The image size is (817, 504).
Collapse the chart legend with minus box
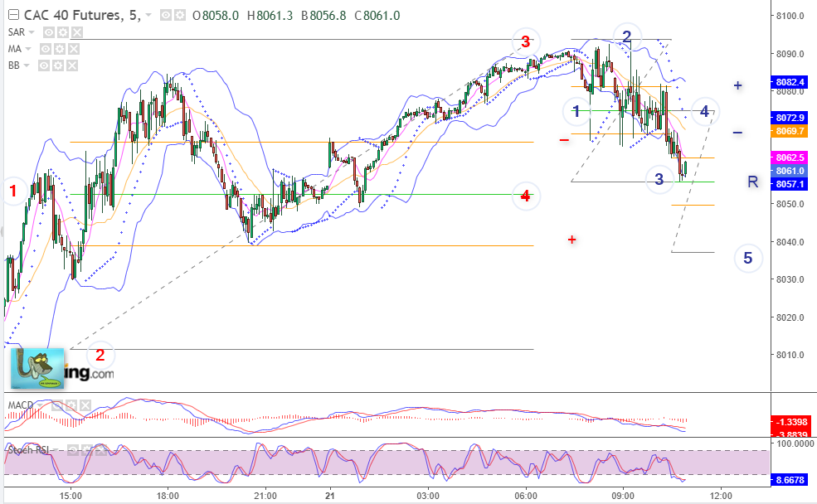click(13, 15)
